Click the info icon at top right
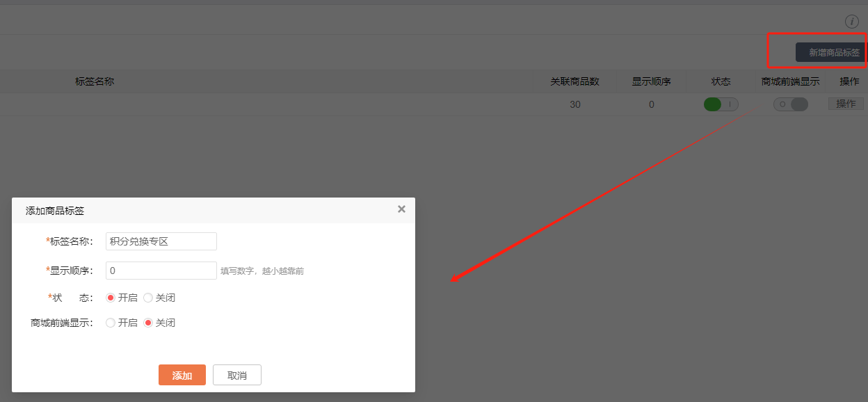The image size is (868, 402). (851, 22)
